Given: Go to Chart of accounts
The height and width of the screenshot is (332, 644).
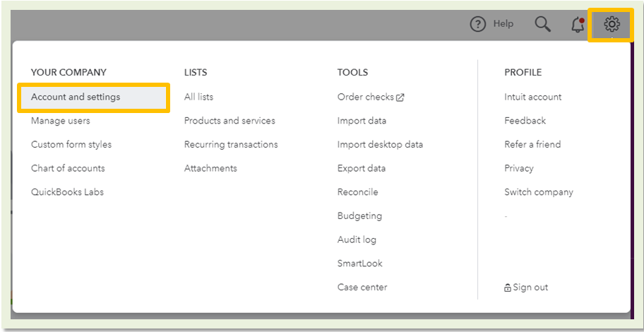Looking at the screenshot, I should point(68,168).
